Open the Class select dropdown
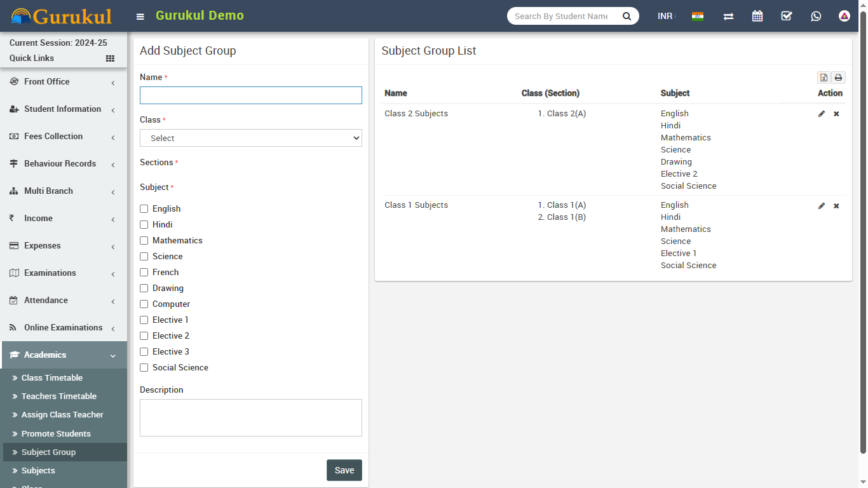Screen dimensions: 868x488 coord(250,138)
